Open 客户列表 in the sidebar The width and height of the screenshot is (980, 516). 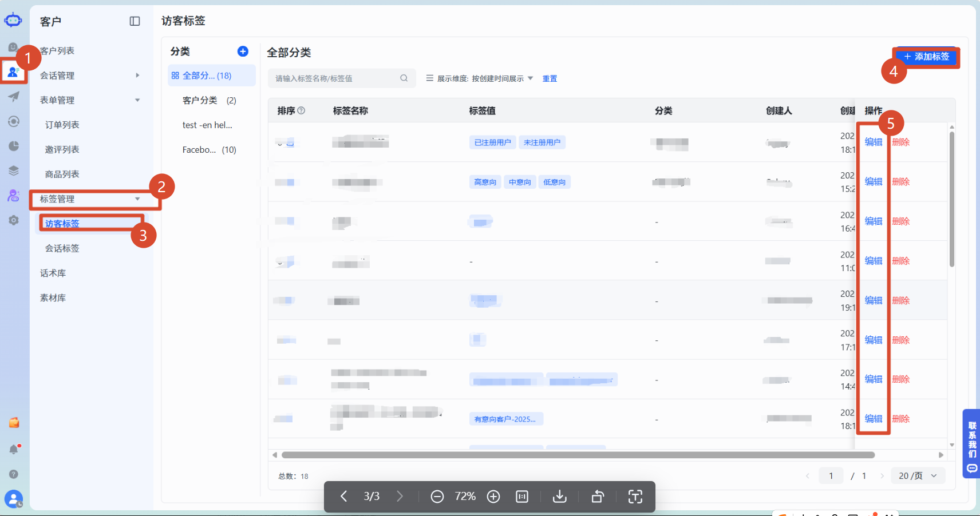[57, 51]
